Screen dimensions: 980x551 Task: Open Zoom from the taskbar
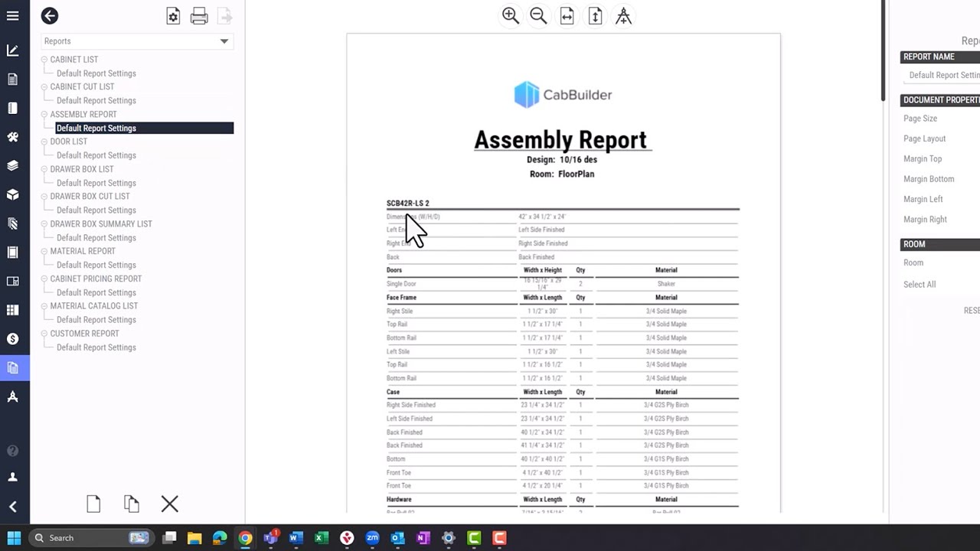372,538
